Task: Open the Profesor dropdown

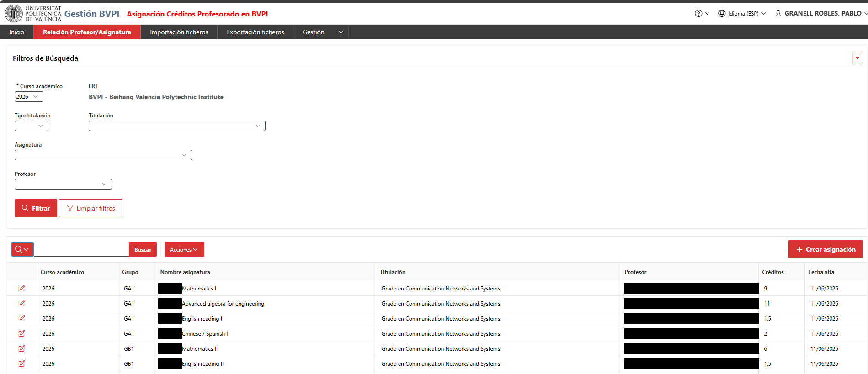Action: pos(63,184)
